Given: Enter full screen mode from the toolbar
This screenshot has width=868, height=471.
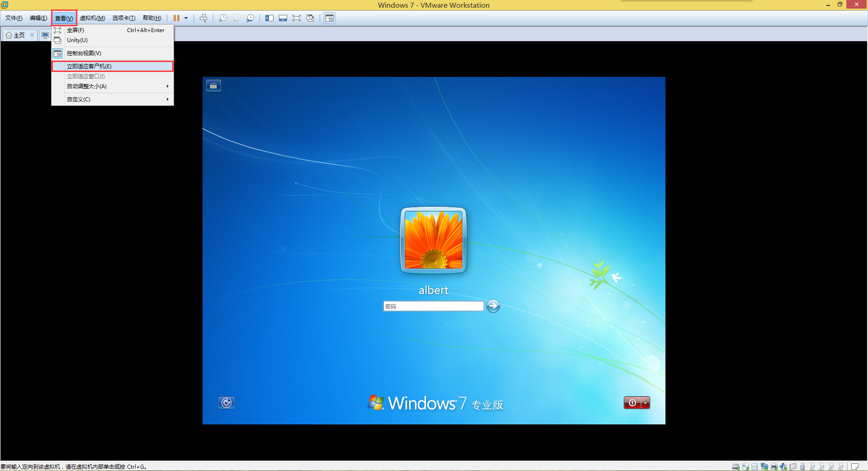Looking at the screenshot, I should [x=297, y=18].
